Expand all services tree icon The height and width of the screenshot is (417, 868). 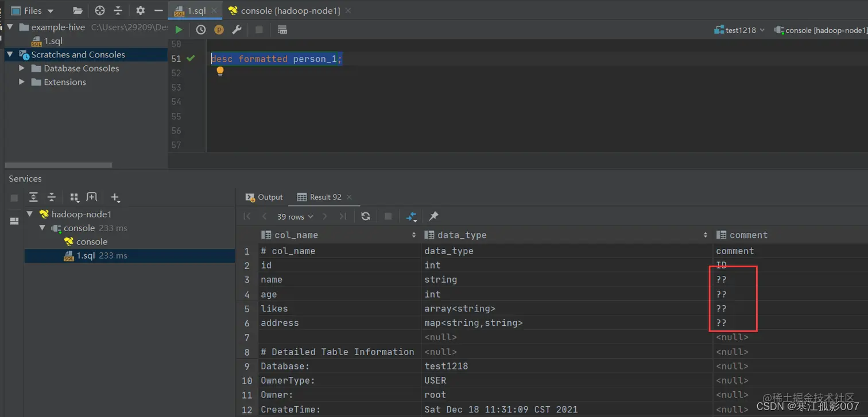tap(33, 197)
